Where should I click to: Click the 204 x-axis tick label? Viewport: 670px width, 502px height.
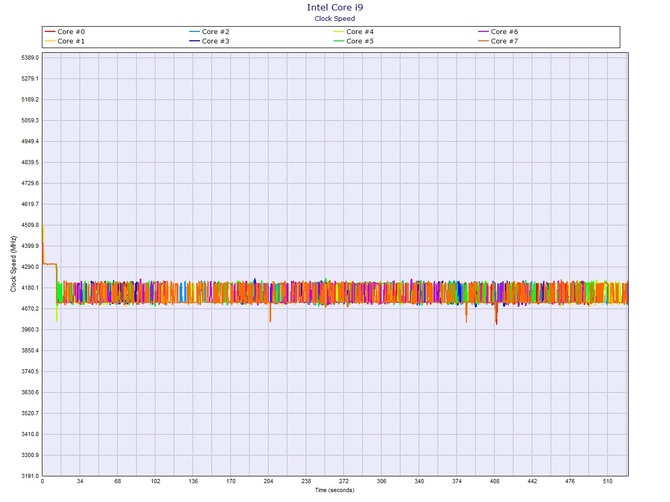tap(268, 481)
